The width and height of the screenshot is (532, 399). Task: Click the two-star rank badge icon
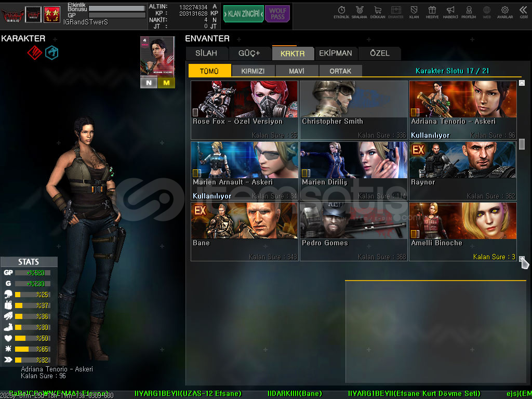(x=52, y=15)
